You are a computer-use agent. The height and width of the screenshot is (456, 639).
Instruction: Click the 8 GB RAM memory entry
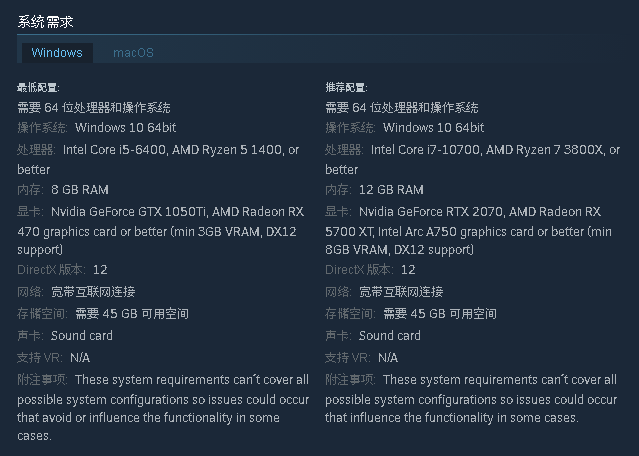pos(80,189)
